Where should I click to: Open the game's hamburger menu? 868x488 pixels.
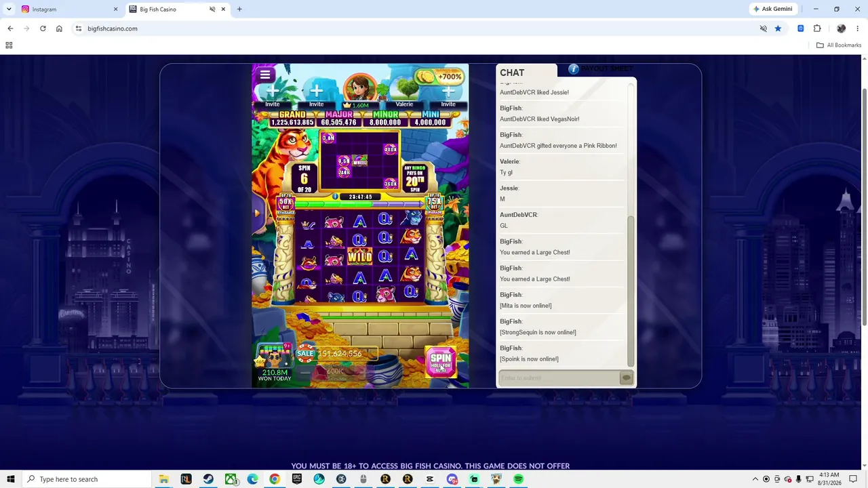pyautogui.click(x=265, y=75)
